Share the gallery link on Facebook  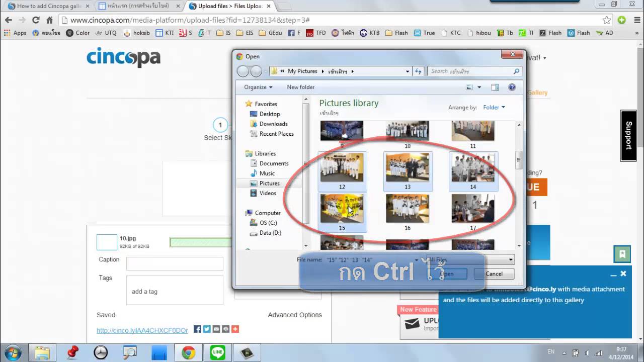pyautogui.click(x=197, y=329)
